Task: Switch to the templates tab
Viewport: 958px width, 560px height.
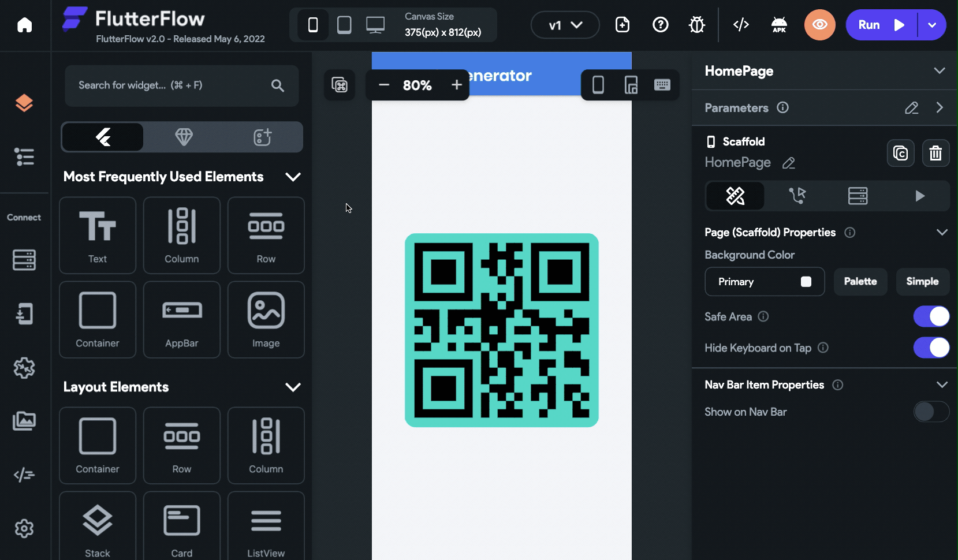Action: click(x=263, y=137)
